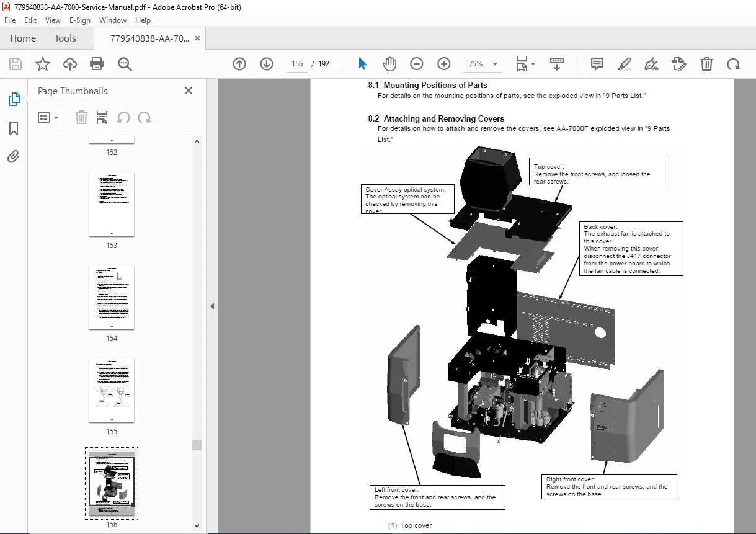Screen dimensions: 756x534
Task: Open the View menu
Action: 53,20
